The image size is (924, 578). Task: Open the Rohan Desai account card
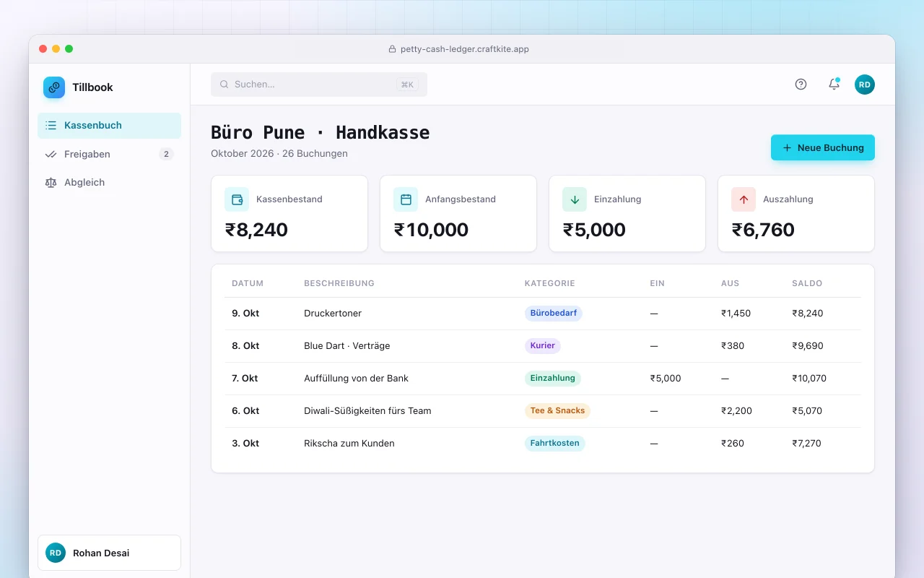click(x=109, y=553)
